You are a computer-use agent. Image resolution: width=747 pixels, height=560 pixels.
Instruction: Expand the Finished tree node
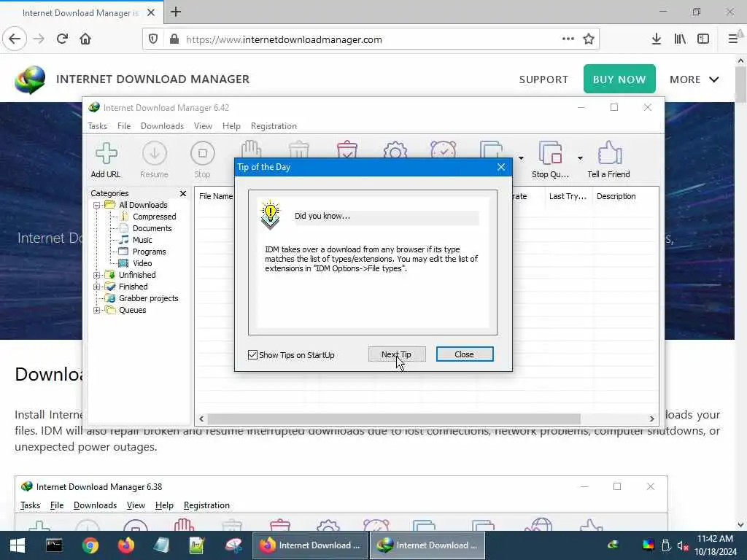pyautogui.click(x=97, y=287)
